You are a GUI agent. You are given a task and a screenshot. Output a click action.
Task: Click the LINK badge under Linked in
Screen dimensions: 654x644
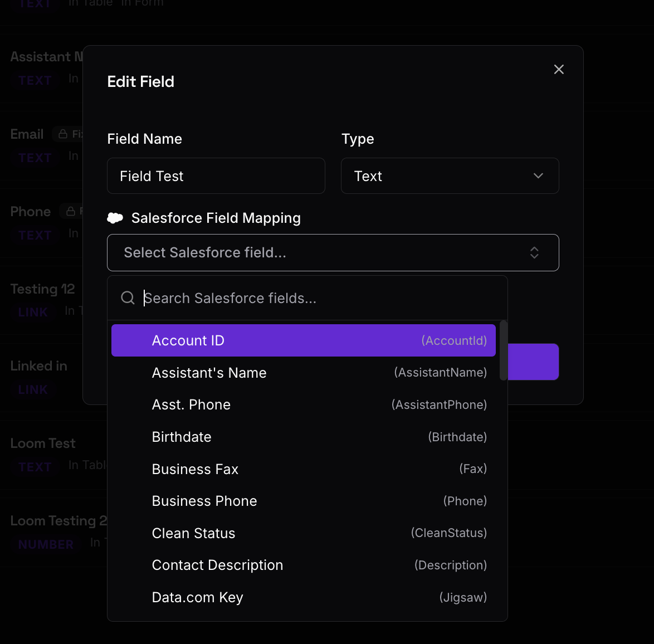click(x=32, y=389)
